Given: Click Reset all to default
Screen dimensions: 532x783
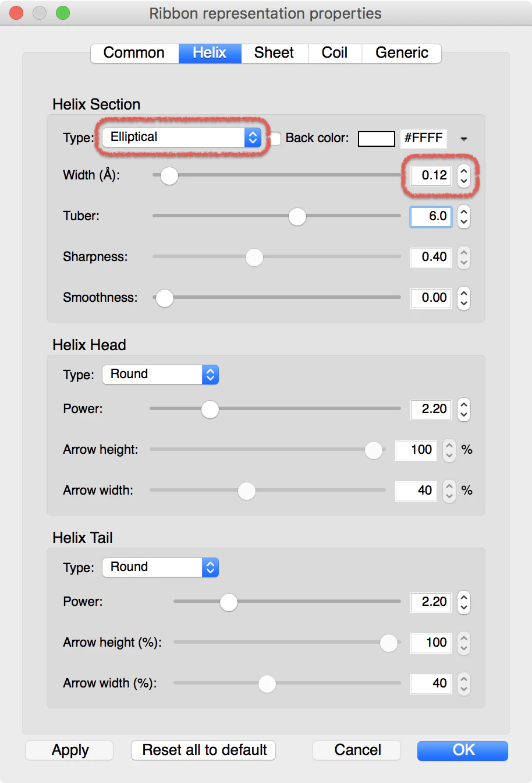Looking at the screenshot, I should click(204, 750).
